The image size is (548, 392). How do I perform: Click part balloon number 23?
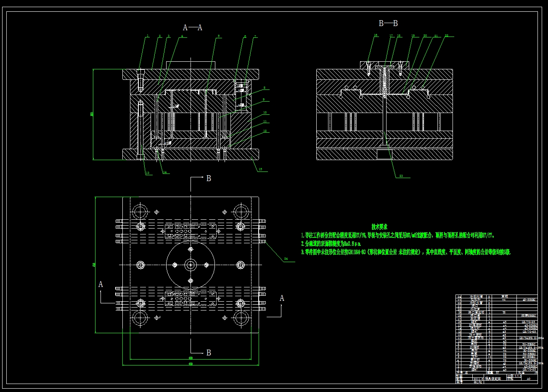pos(401,176)
